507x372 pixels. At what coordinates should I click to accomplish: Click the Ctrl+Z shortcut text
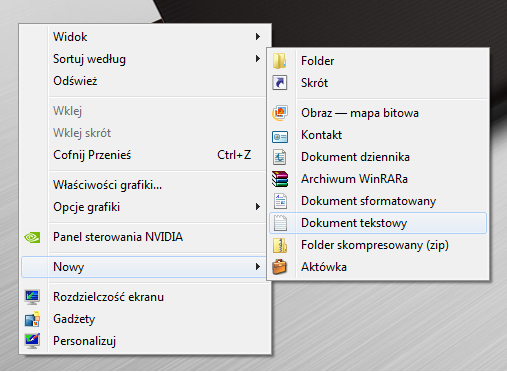coord(234,155)
